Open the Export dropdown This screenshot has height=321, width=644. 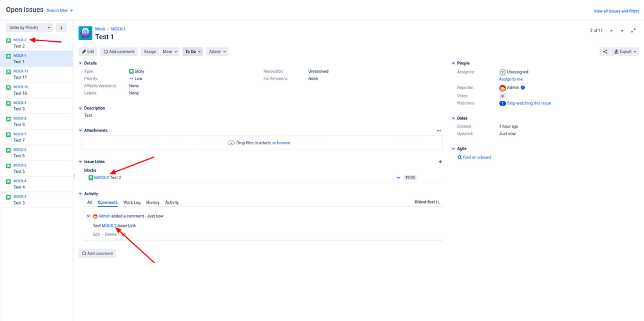(x=625, y=52)
